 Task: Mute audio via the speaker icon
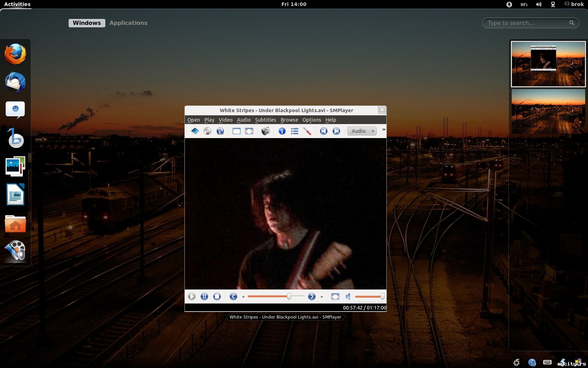click(x=348, y=297)
